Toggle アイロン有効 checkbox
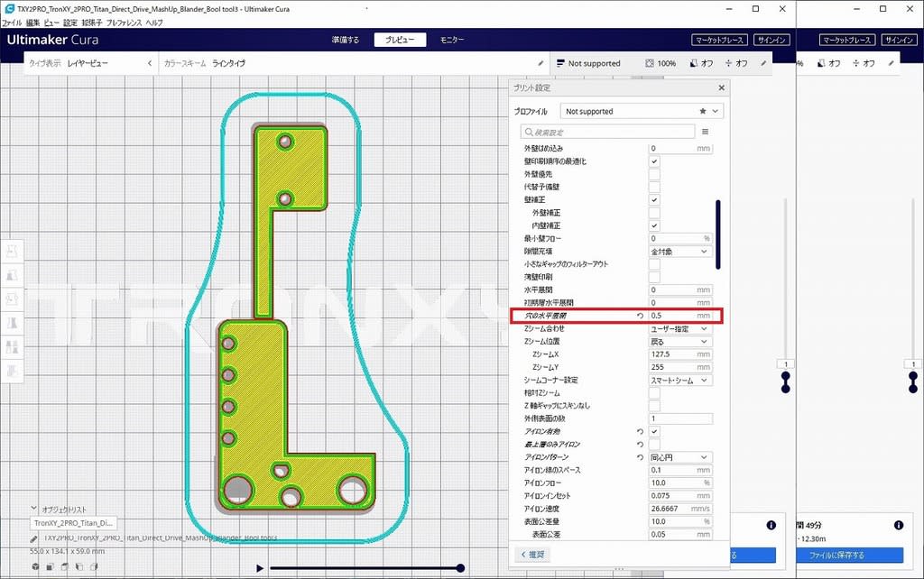This screenshot has height=579, width=924. 654,432
